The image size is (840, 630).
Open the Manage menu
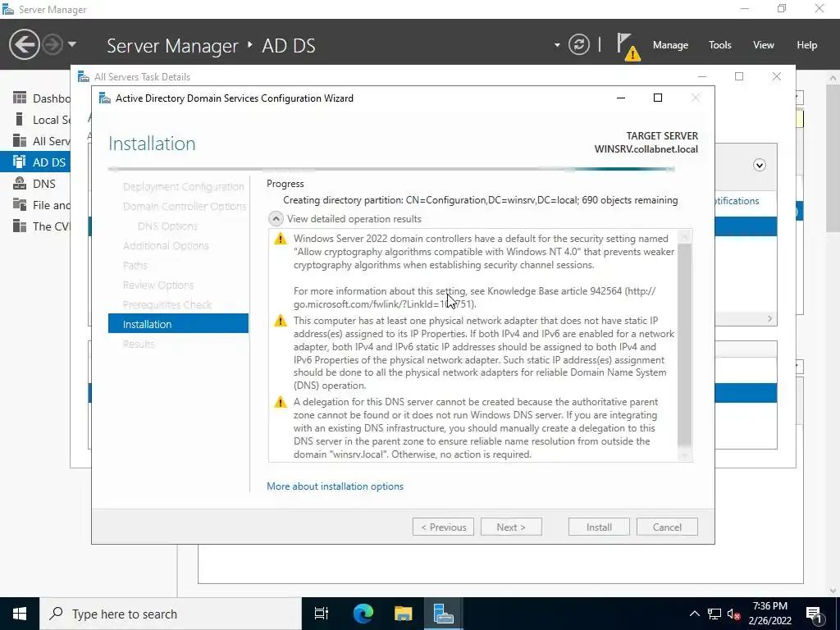coord(670,45)
